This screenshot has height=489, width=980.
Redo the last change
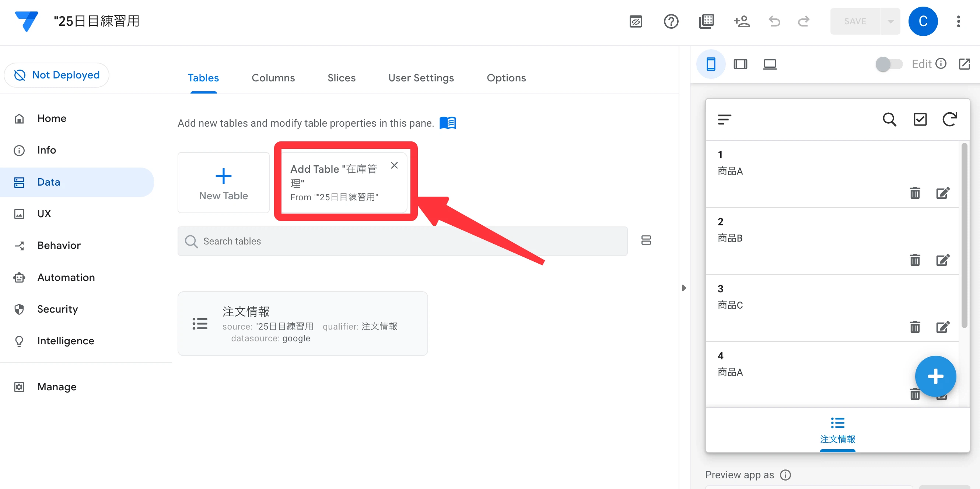click(x=804, y=21)
